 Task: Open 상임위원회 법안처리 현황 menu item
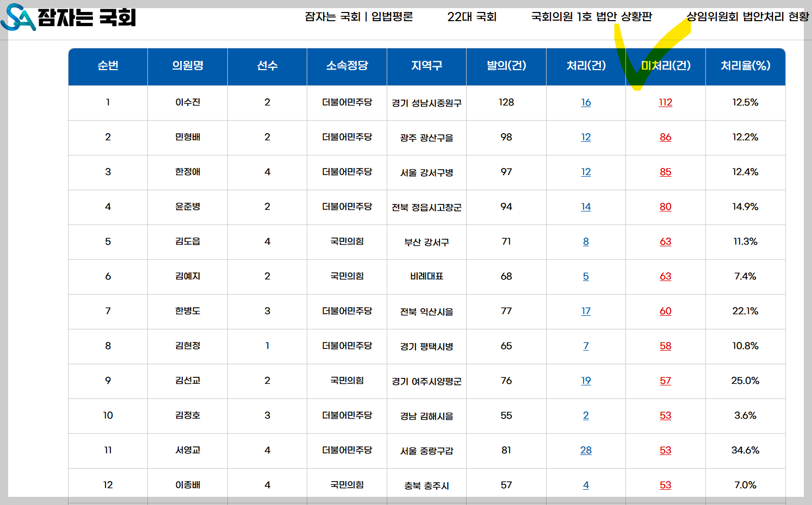click(748, 17)
